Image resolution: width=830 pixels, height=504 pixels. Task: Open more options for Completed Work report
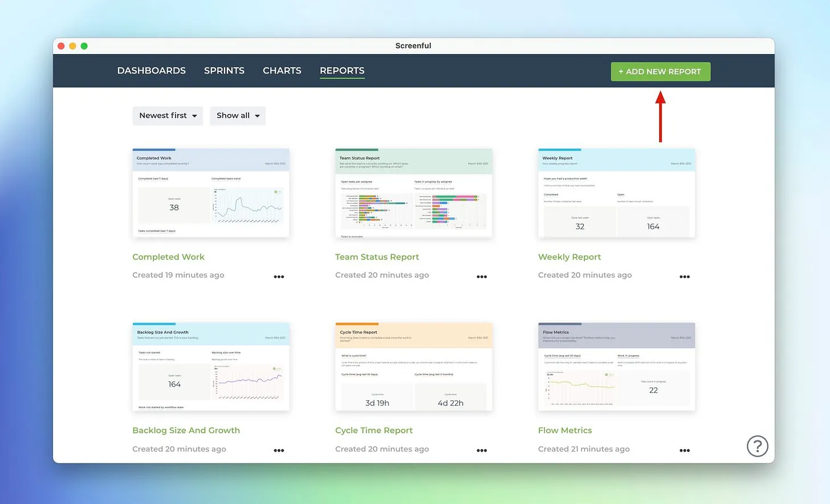click(x=279, y=277)
